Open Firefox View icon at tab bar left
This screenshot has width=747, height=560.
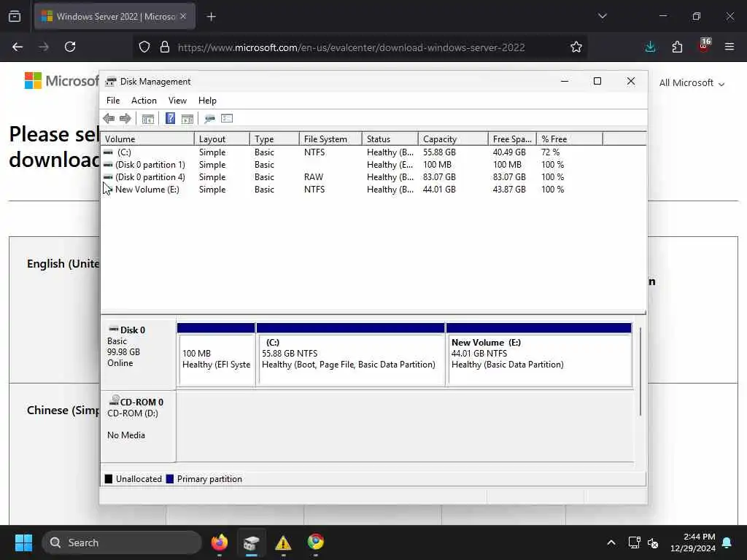click(15, 17)
